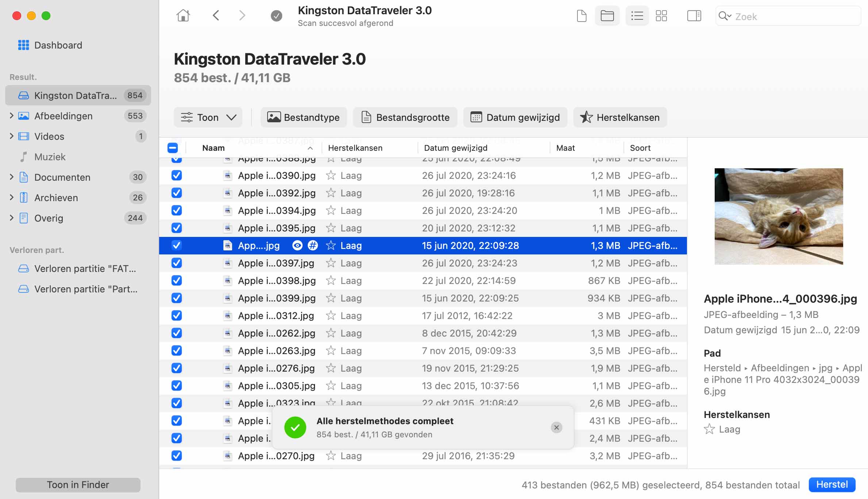Image resolution: width=868 pixels, height=499 pixels.
Task: Click the Verloren partitie "FAT…" drive icon
Action: 23,268
